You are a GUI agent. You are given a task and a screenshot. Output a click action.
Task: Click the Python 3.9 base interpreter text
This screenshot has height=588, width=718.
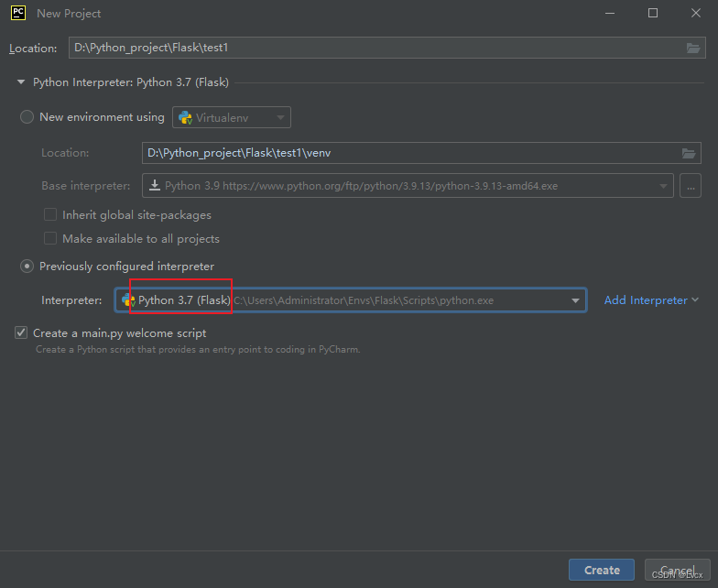361,186
